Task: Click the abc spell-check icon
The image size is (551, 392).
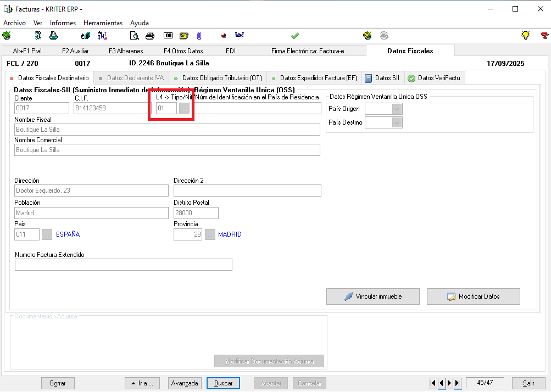Action: click(239, 35)
